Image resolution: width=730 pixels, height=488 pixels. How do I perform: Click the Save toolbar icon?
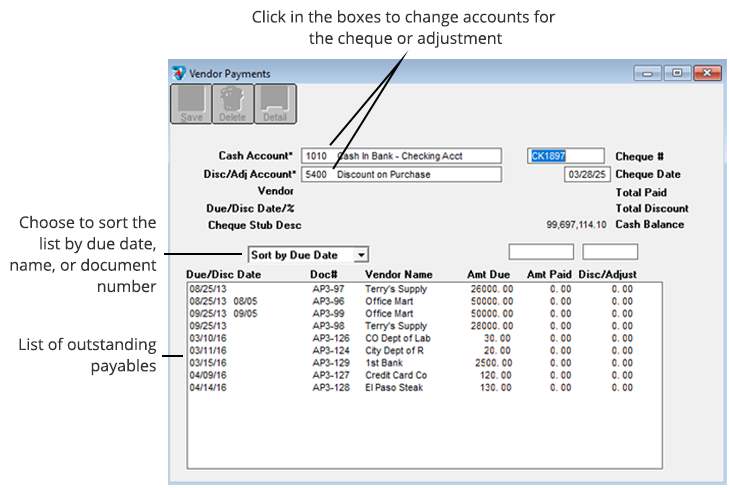click(190, 104)
